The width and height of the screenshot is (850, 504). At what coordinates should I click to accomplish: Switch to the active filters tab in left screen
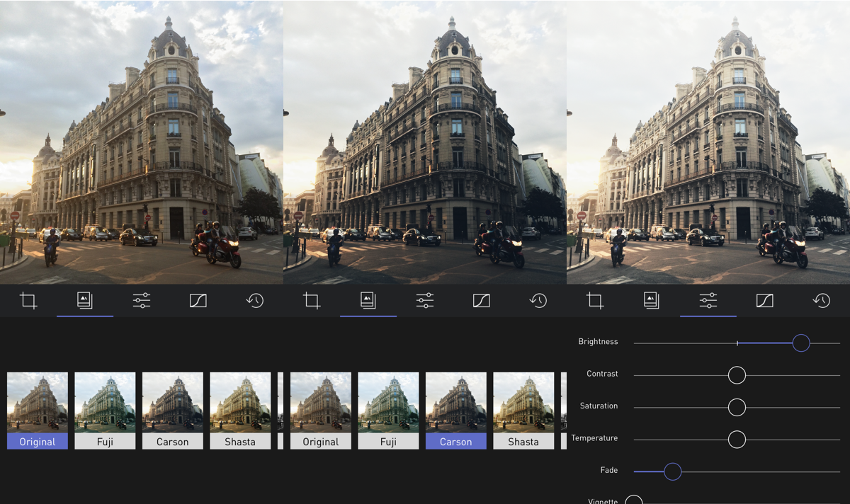click(85, 301)
